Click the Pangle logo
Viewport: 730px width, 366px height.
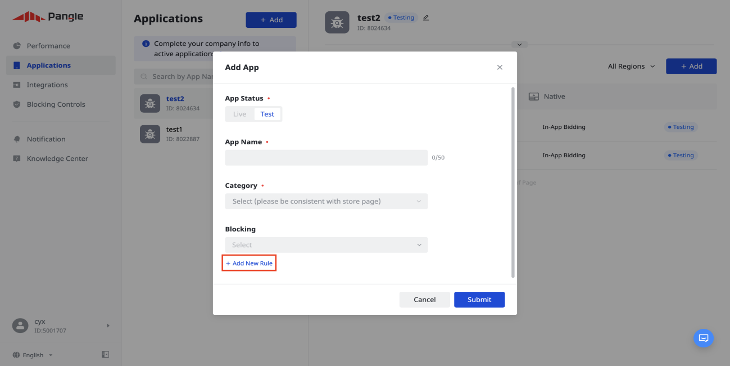[48, 17]
